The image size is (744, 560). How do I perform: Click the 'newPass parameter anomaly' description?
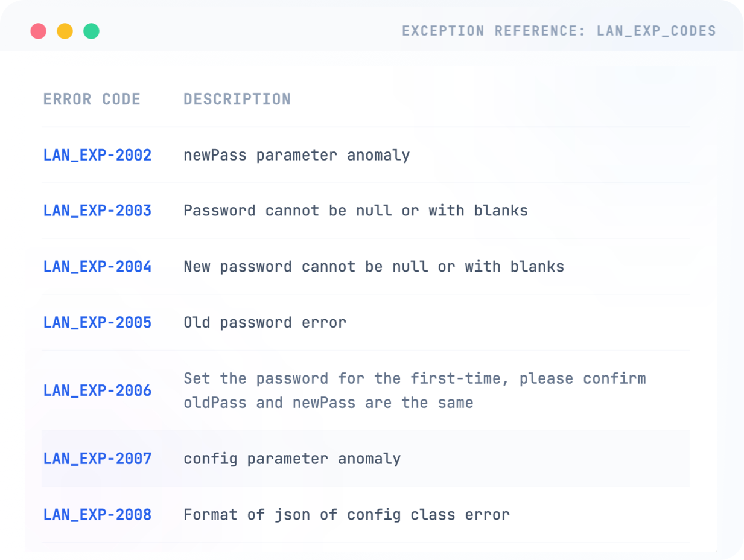tap(296, 155)
